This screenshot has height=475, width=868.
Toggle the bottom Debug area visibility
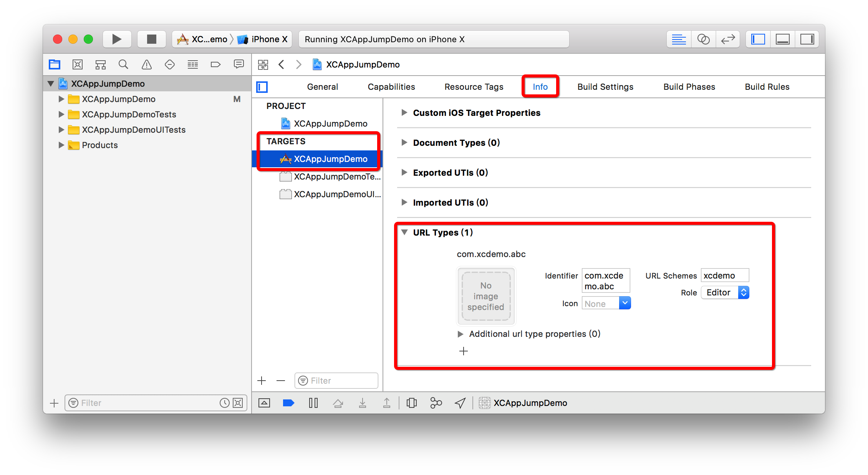point(782,39)
